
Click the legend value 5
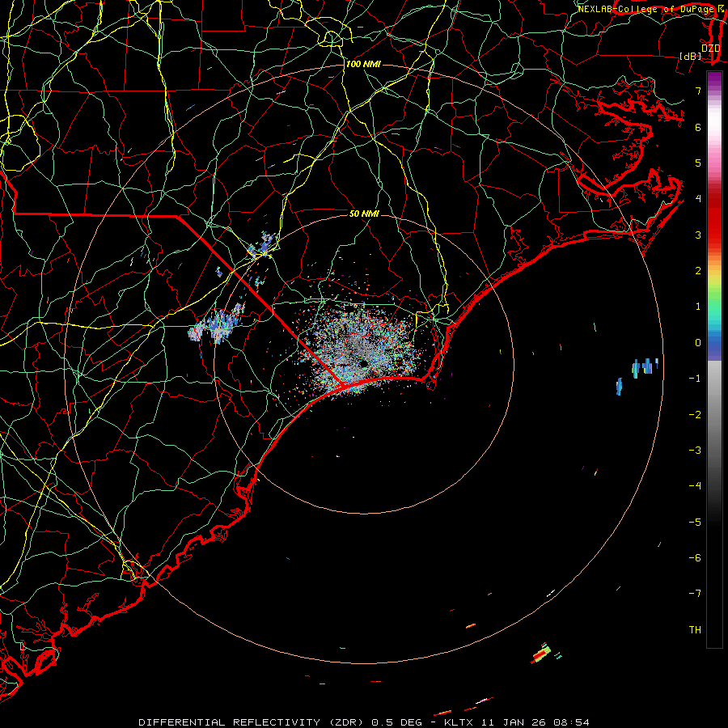coord(698,163)
